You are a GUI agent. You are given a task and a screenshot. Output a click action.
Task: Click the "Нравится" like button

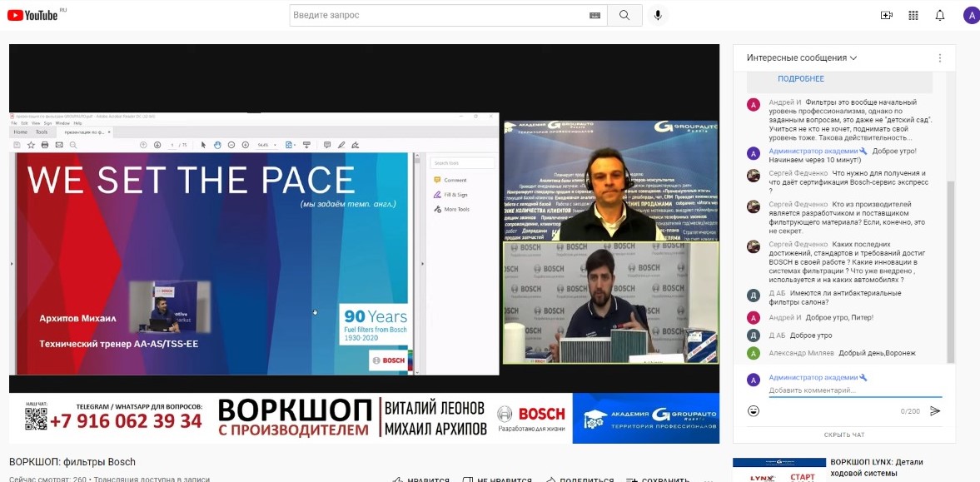tap(420, 480)
